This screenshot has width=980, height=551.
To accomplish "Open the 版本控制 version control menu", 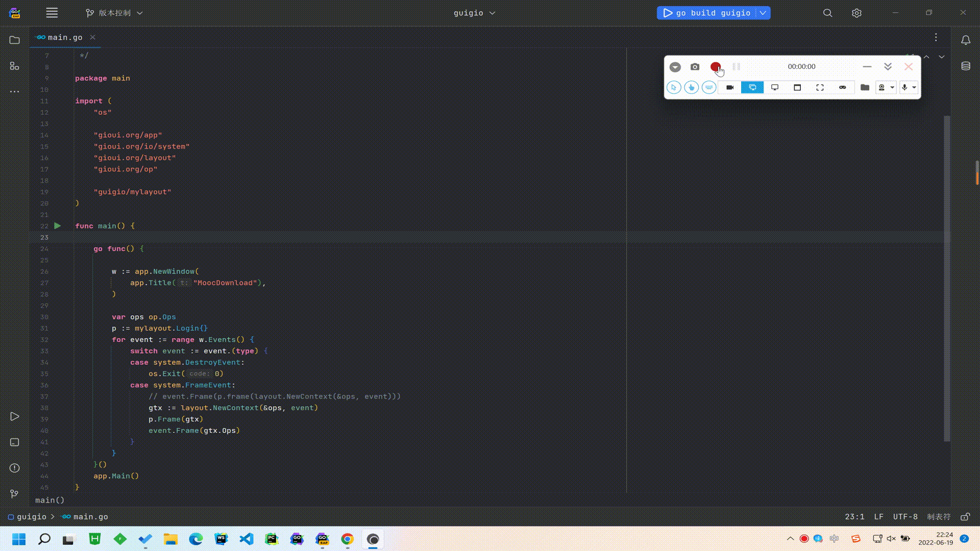I will click(x=114, y=13).
